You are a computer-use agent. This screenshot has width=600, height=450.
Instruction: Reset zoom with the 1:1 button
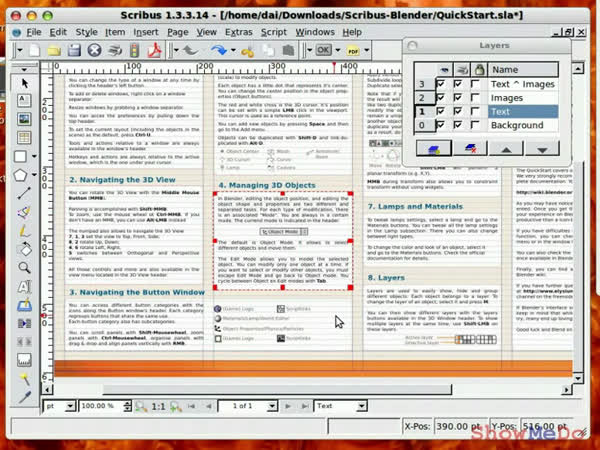tap(158, 406)
